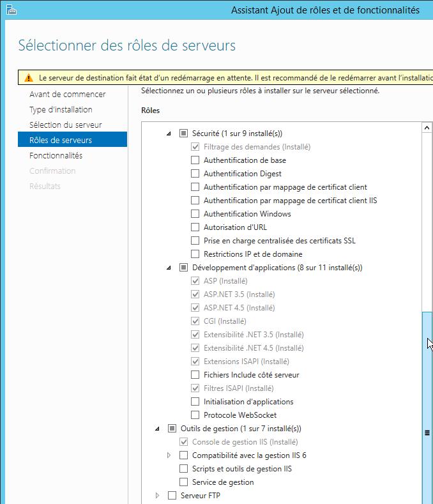The height and width of the screenshot is (504, 433).
Task: Check Initialisation d'applications
Action: [x=195, y=402]
